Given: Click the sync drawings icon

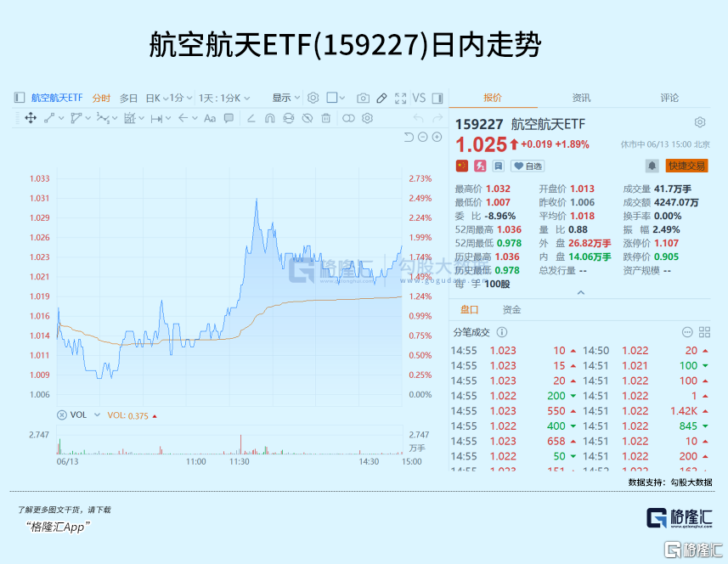Looking at the screenshot, I should point(288,118).
